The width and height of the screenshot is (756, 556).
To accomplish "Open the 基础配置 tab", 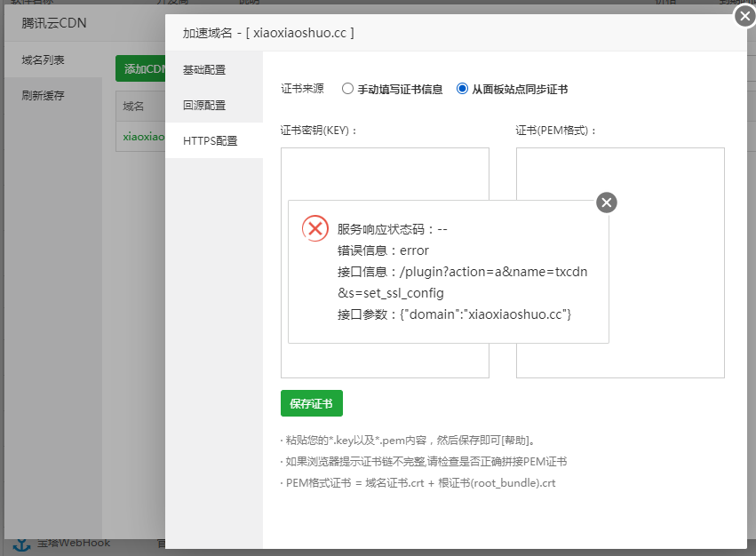I will pos(214,70).
